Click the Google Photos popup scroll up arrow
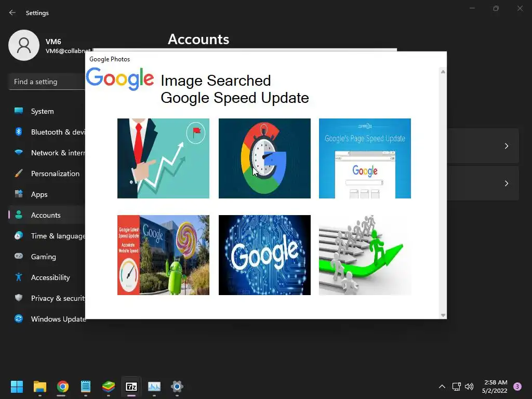 point(443,72)
